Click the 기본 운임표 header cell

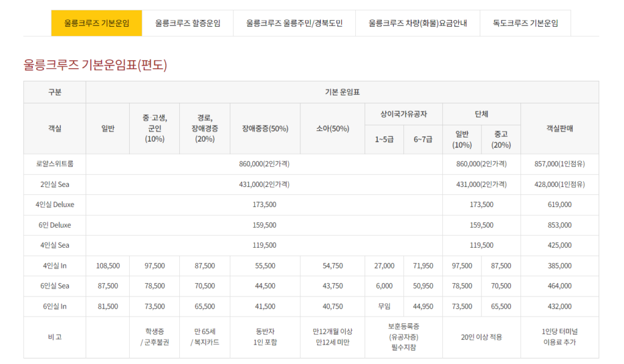tap(342, 92)
